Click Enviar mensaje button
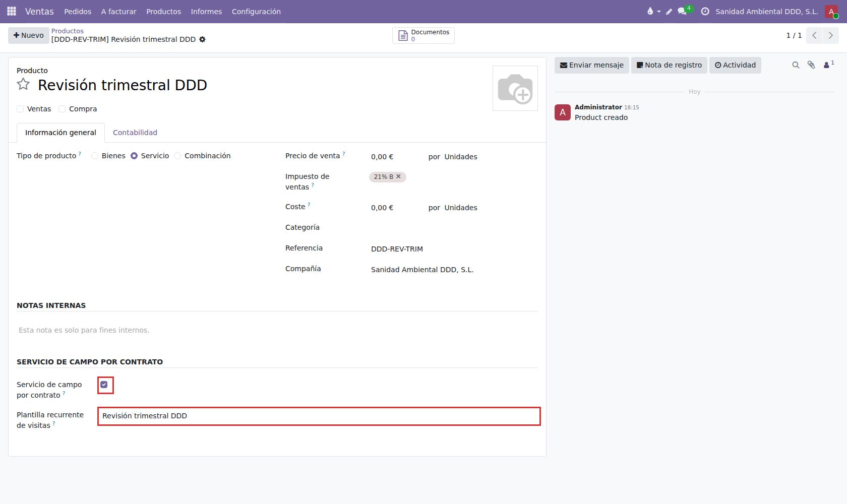Image resolution: width=847 pixels, height=504 pixels. [592, 65]
